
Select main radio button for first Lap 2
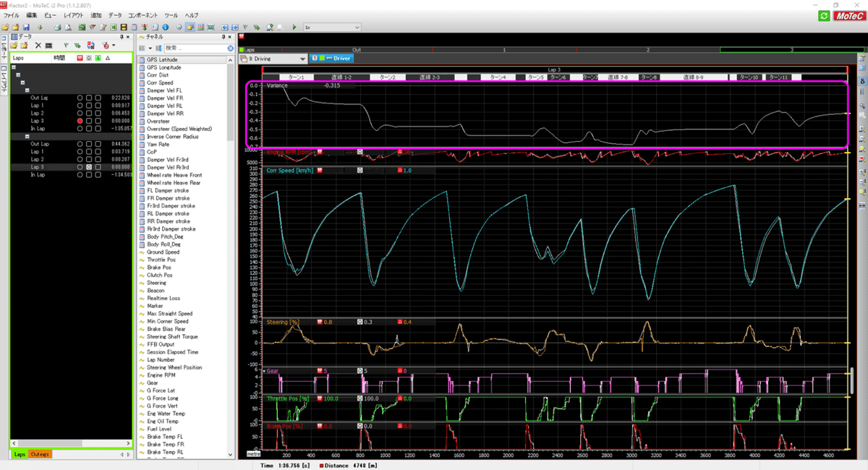[80, 113]
